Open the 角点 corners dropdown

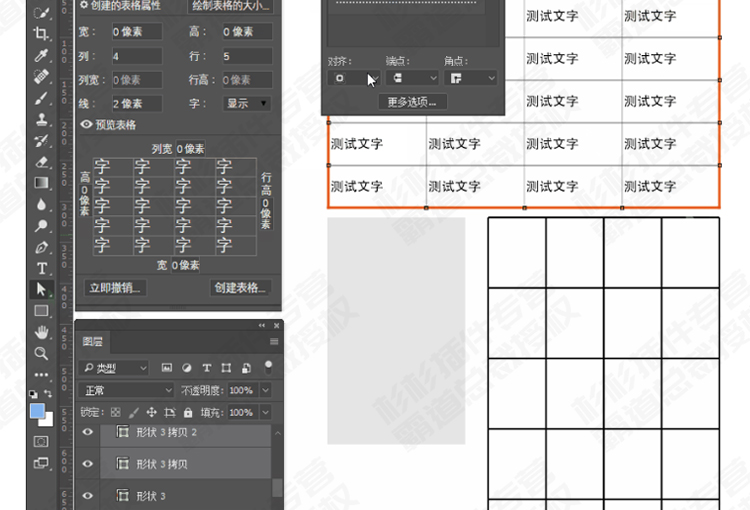tap(470, 78)
